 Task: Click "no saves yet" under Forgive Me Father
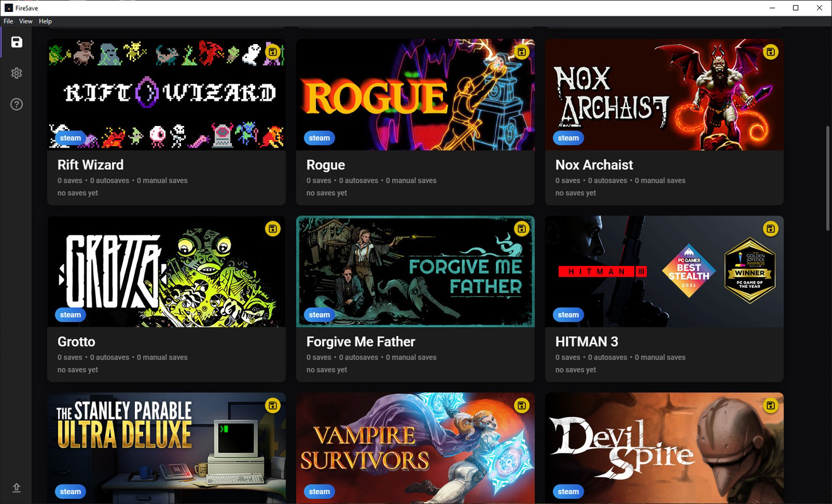pos(326,370)
